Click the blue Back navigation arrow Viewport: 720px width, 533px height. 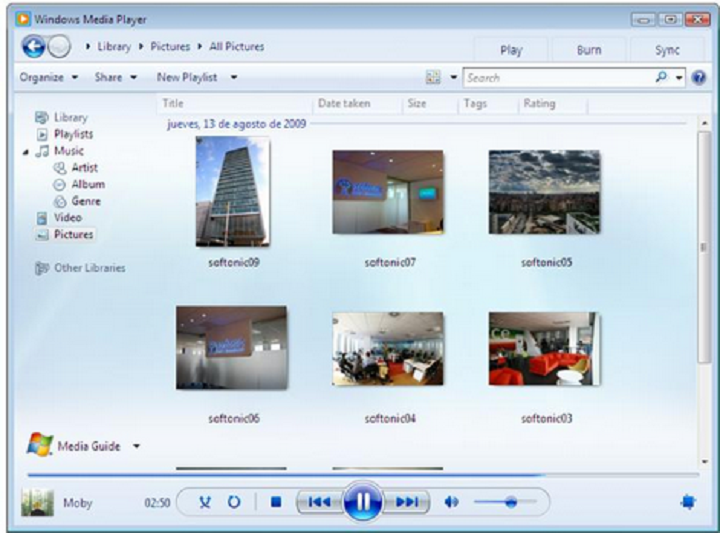pyautogui.click(x=34, y=46)
